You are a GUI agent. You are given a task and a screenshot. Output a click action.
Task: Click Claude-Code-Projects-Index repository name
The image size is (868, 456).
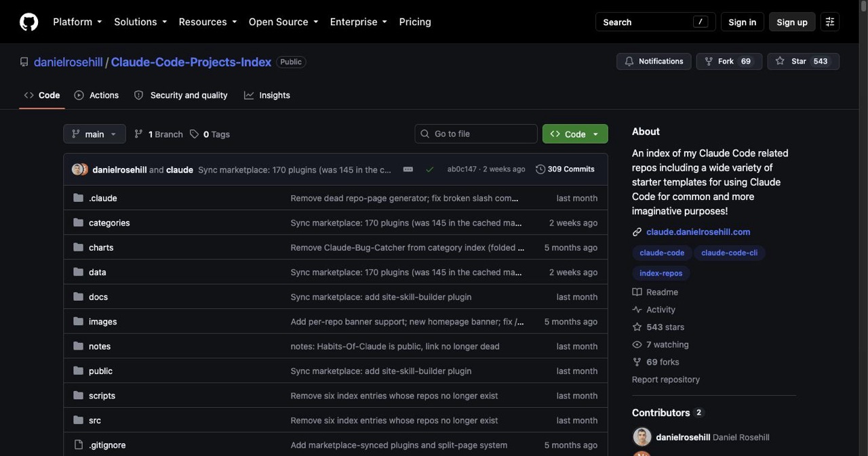(191, 62)
